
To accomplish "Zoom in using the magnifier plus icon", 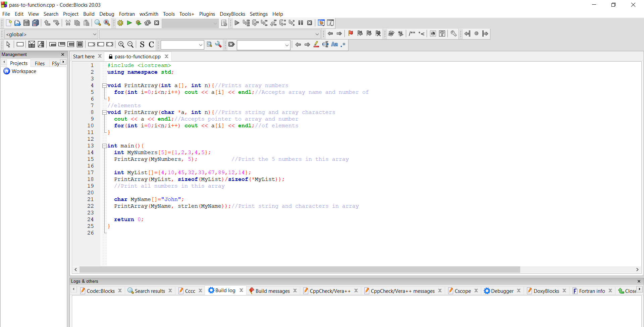I will tap(121, 45).
